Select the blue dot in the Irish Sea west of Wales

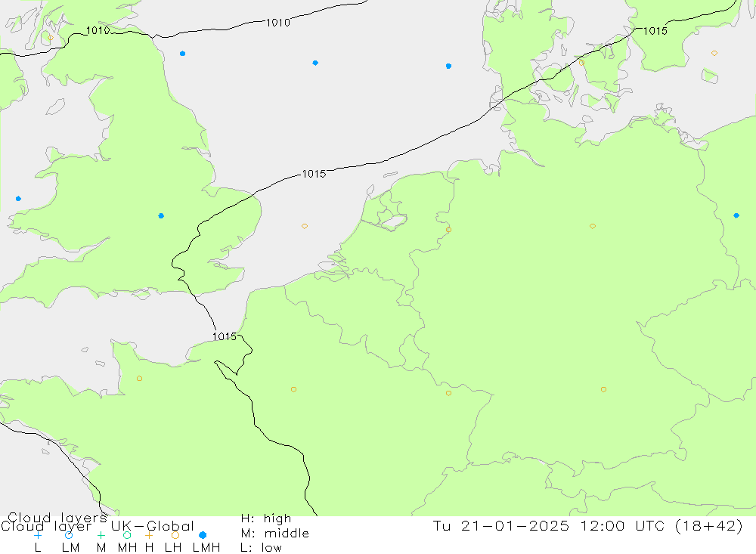(18, 199)
